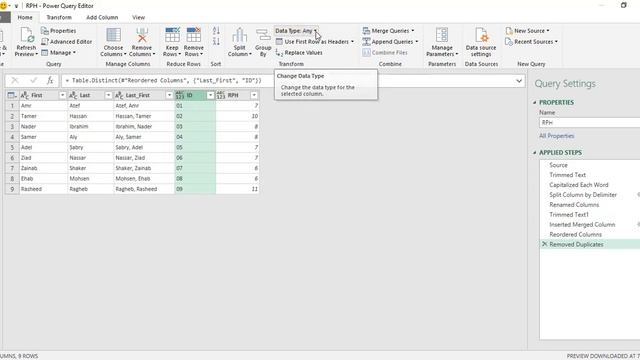Open the Last column filter dropdown

[108, 95]
